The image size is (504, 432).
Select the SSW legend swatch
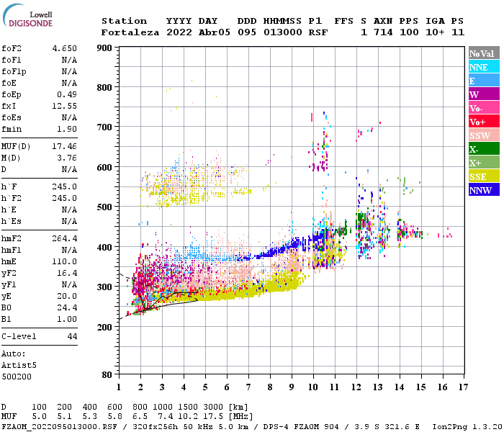(484, 135)
